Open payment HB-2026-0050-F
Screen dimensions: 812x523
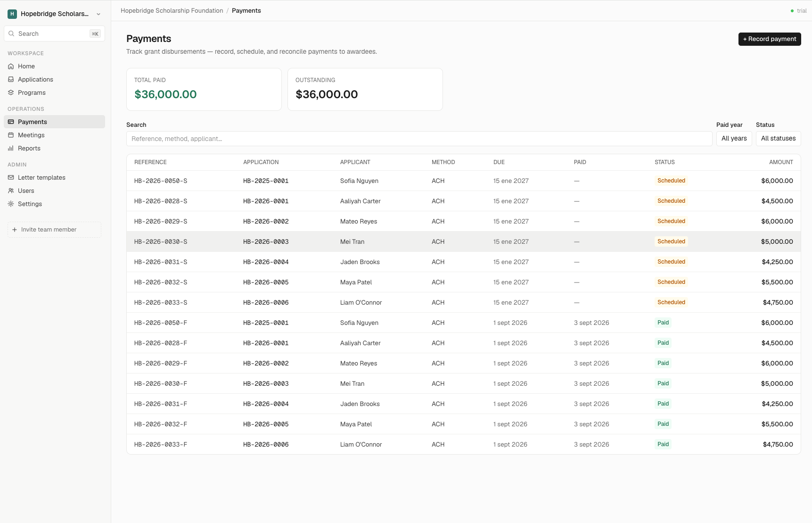[x=161, y=323]
